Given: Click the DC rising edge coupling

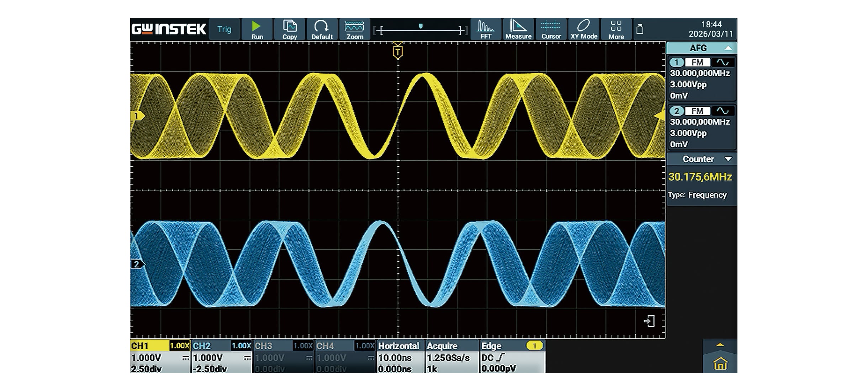Looking at the screenshot, I should pyautogui.click(x=493, y=358).
